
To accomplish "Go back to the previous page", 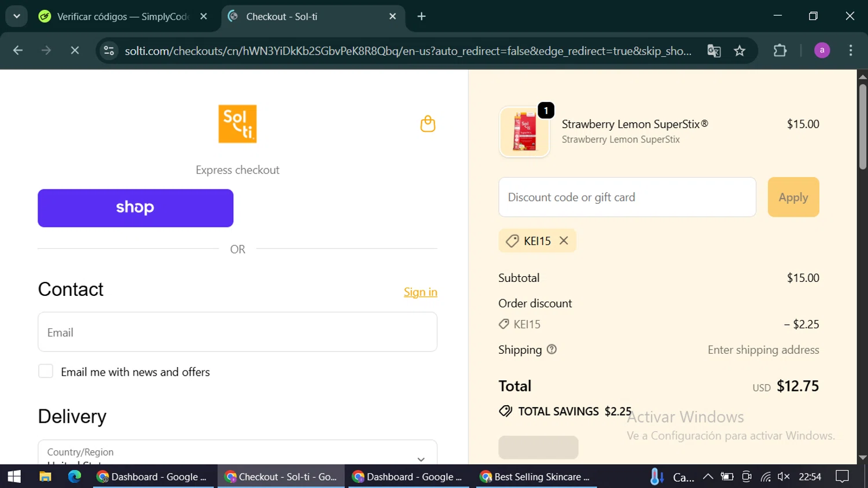I will (18, 51).
